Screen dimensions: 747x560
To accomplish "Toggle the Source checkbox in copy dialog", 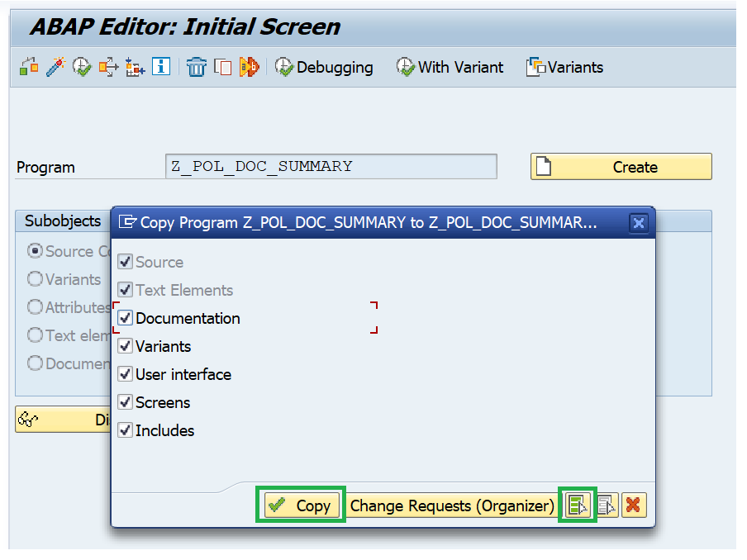I will coord(126,262).
